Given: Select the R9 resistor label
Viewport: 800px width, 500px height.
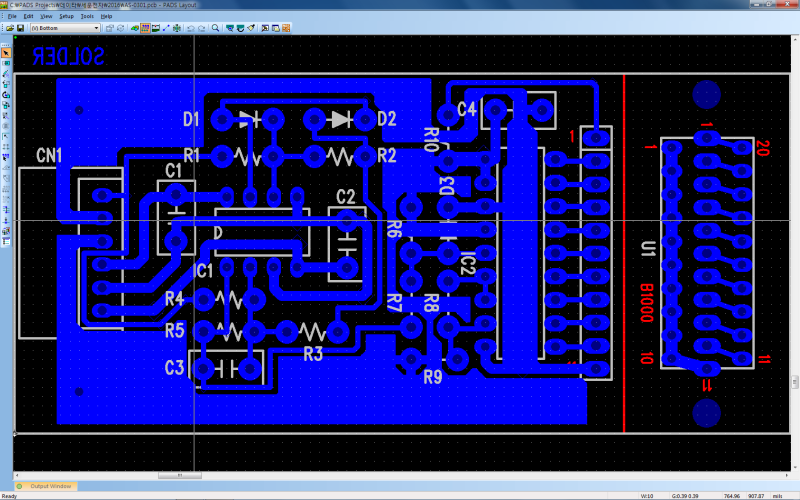Looking at the screenshot, I should [433, 377].
